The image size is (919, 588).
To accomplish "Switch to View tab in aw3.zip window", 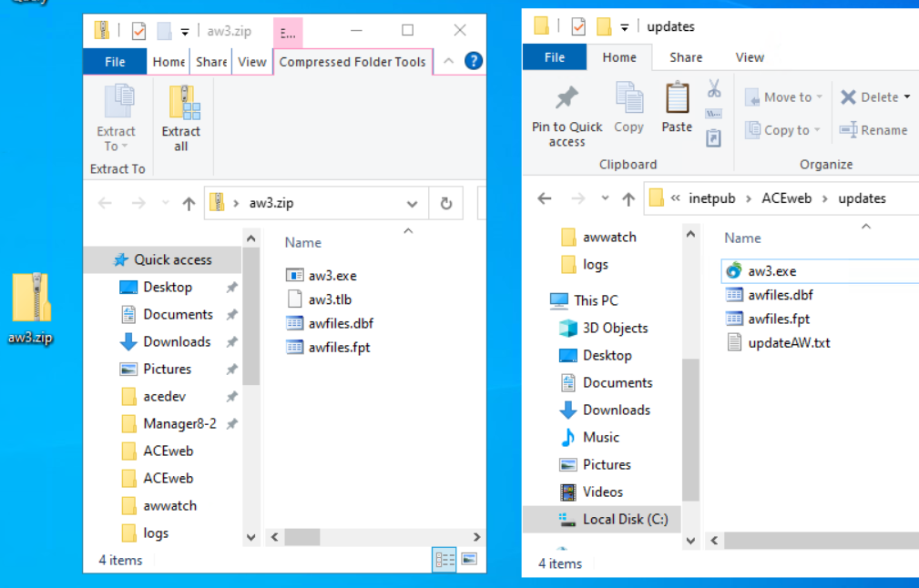I will point(252,62).
